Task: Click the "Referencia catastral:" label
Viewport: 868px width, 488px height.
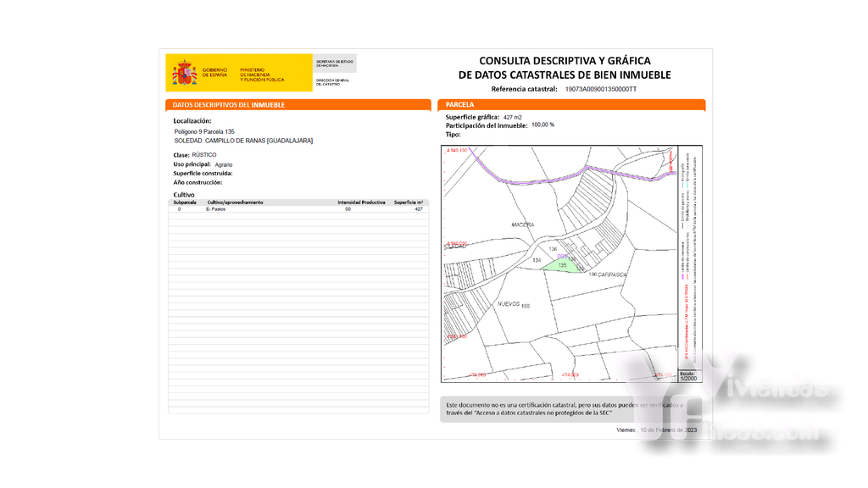Action: point(524,89)
